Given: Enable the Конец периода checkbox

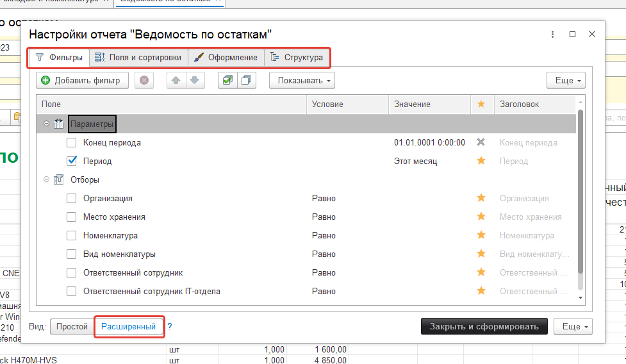Looking at the screenshot, I should [x=72, y=142].
